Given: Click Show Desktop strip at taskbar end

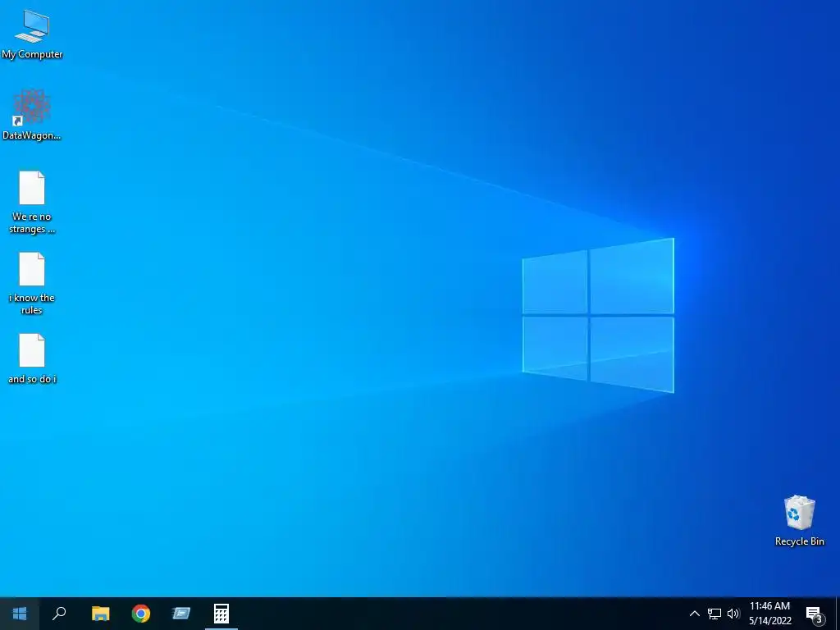Looking at the screenshot, I should [x=838, y=614].
